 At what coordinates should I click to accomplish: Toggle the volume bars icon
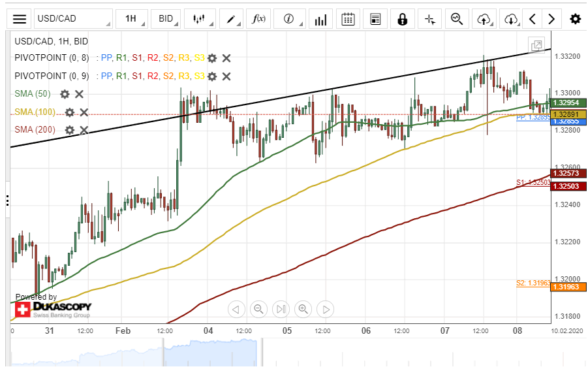pyautogui.click(x=320, y=19)
